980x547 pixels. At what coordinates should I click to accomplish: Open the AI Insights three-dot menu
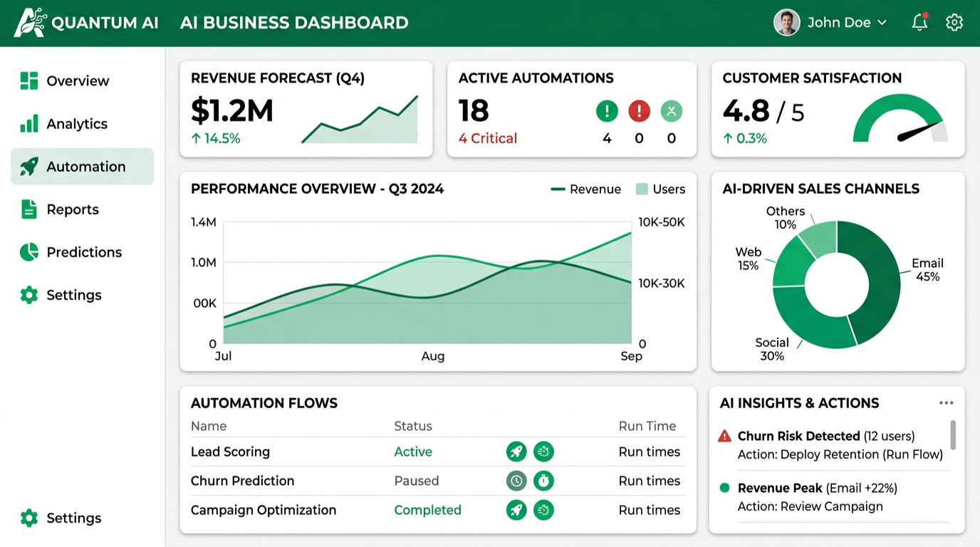point(946,403)
